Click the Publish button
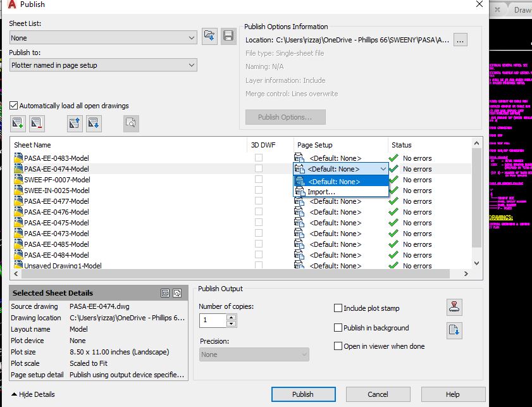The width and height of the screenshot is (532, 407). click(x=303, y=394)
